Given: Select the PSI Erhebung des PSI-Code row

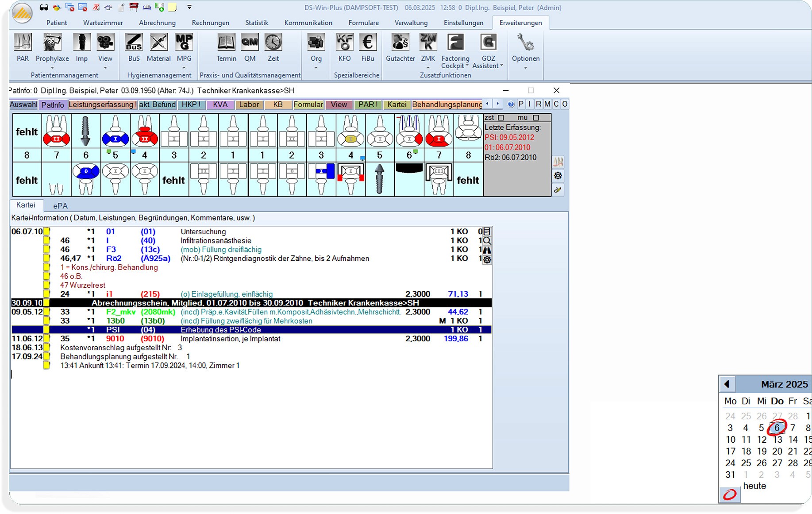Looking at the screenshot, I should coord(251,330).
